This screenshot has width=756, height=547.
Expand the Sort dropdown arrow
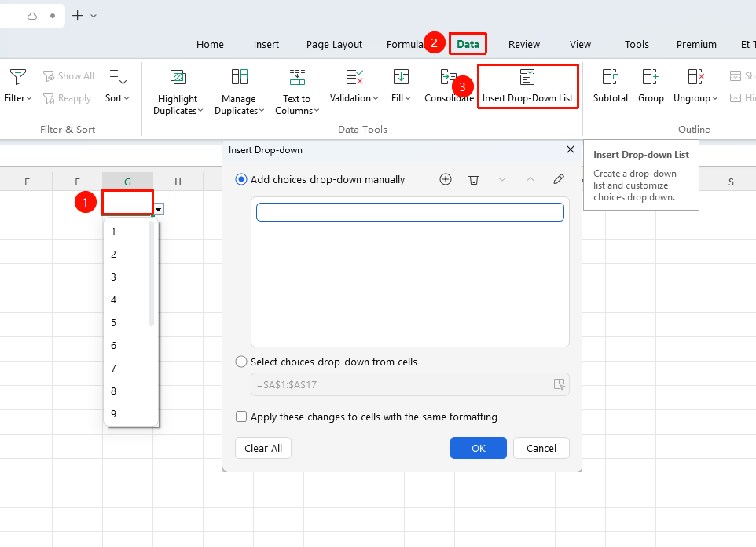pos(127,98)
